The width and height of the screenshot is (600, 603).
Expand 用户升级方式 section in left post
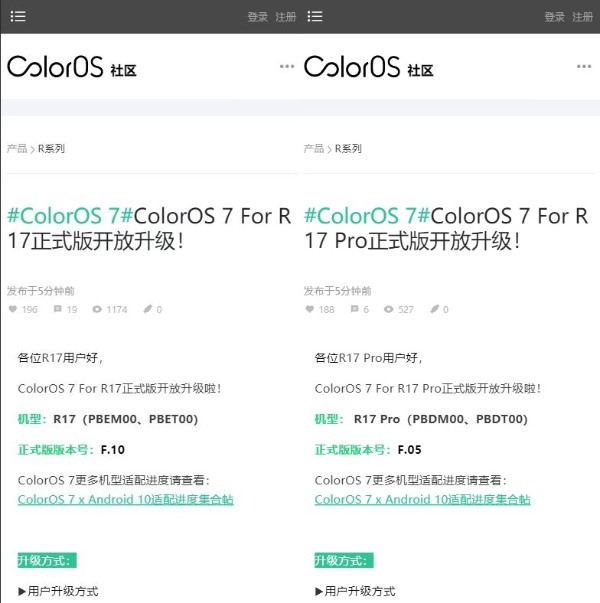coord(58,591)
